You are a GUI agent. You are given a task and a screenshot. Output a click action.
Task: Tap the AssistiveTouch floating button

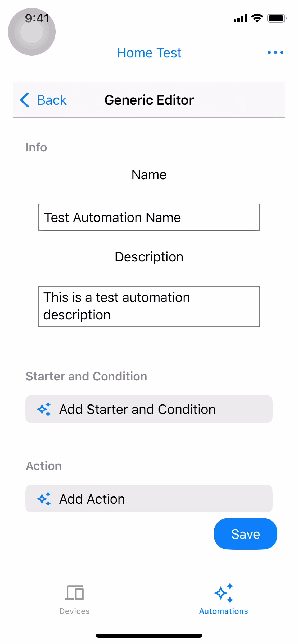32,32
